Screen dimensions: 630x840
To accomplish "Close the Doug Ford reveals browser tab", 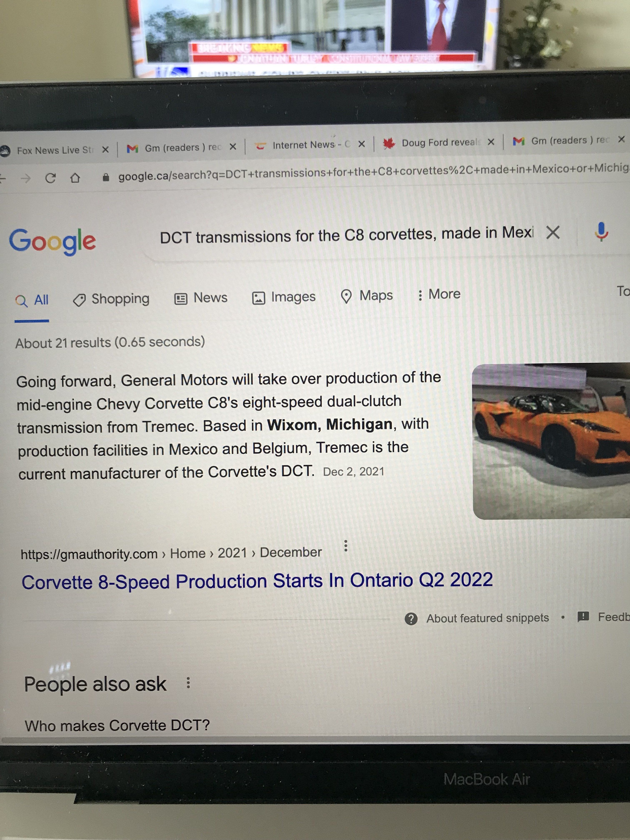I will 491,142.
